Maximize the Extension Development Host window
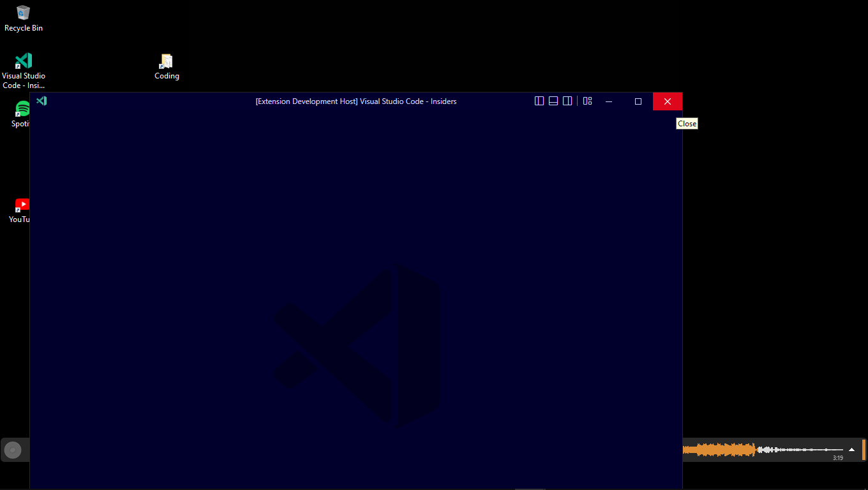 pos(638,101)
